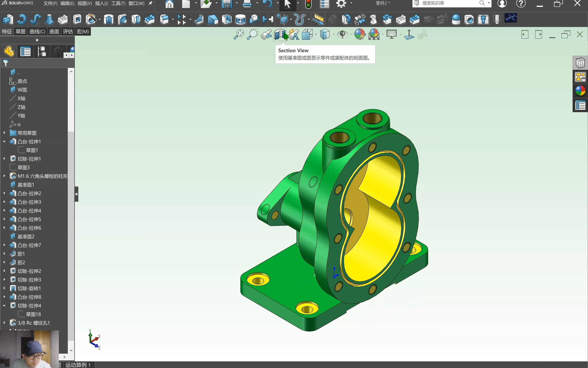Expand the 常用草图 folder
Screen dimensions: 588x368
tap(4, 133)
